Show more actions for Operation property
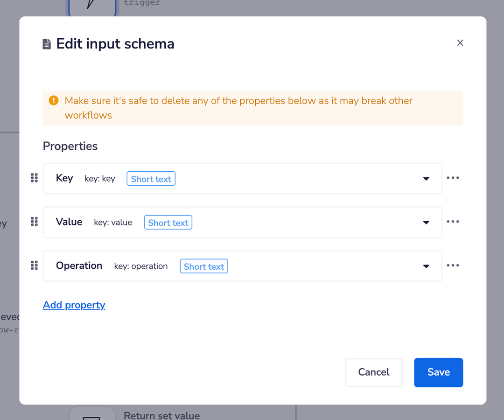504x420 pixels. pyautogui.click(x=453, y=266)
